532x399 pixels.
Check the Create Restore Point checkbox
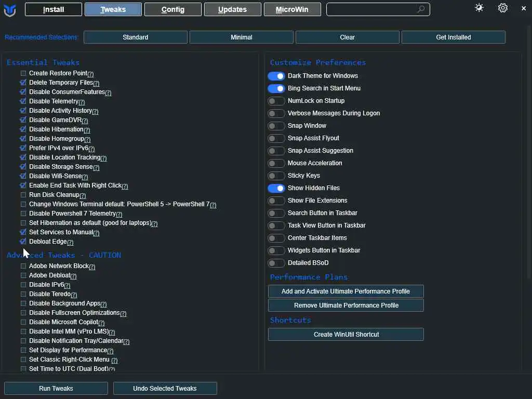23,73
